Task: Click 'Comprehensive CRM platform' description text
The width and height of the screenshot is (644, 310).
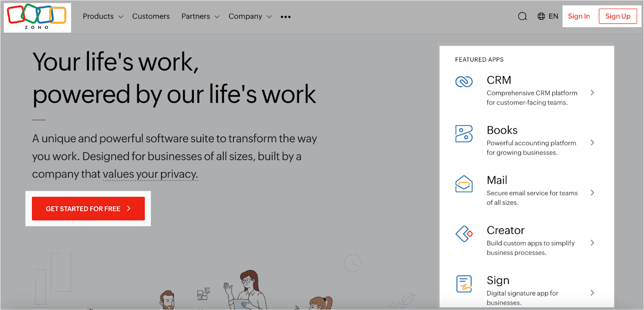Action: pos(532,93)
